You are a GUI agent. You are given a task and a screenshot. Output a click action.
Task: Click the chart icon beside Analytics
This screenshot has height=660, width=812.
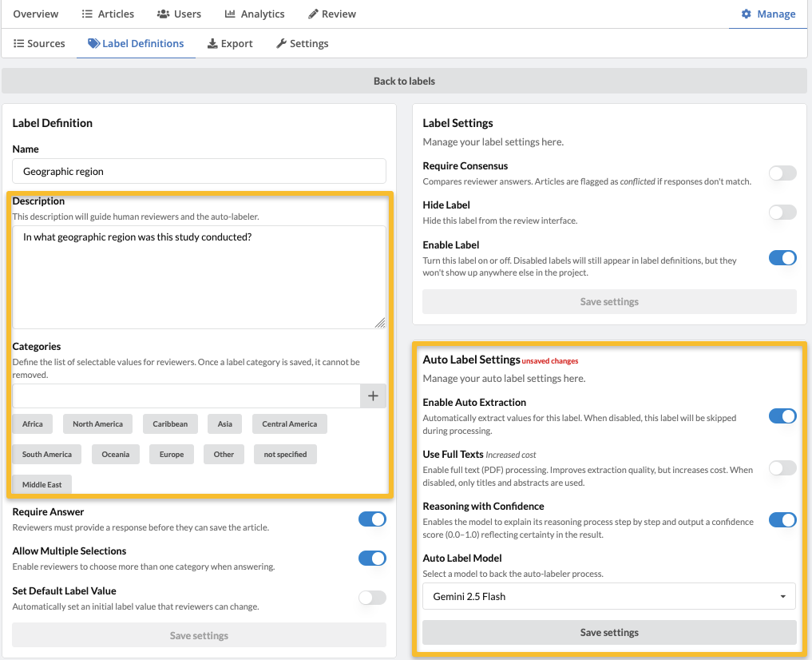[x=230, y=14]
